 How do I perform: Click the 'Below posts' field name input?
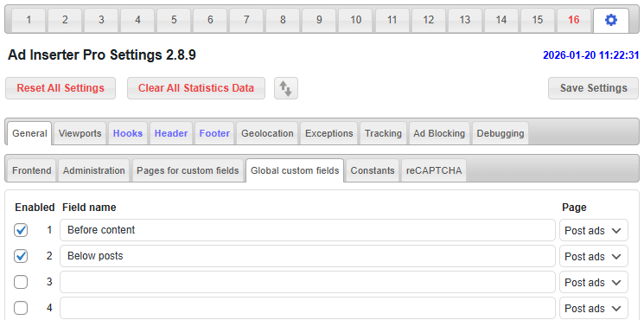(308, 256)
